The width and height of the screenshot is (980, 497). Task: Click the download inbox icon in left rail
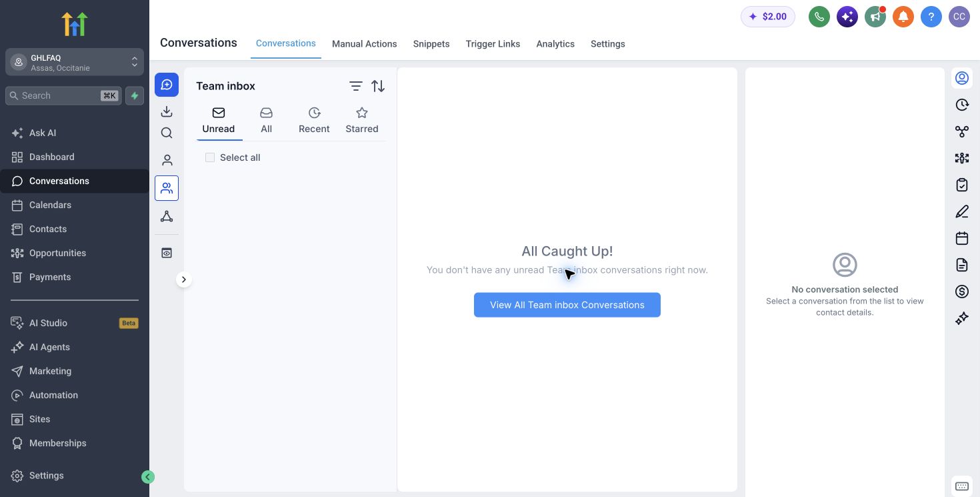pos(167,111)
